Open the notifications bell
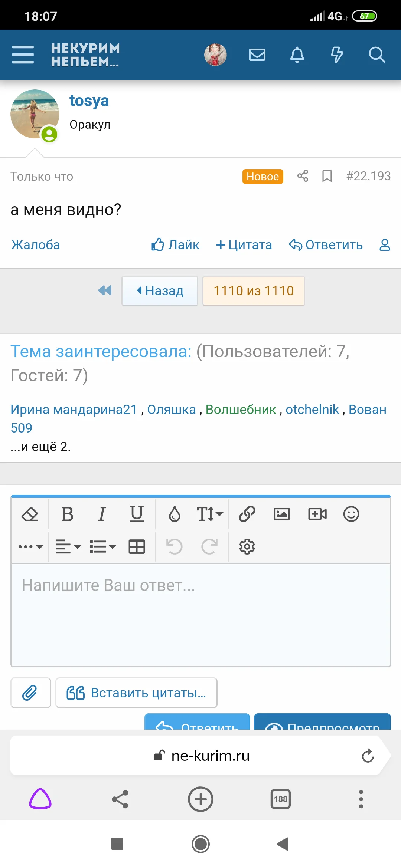The height and width of the screenshot is (868, 401). click(x=297, y=55)
